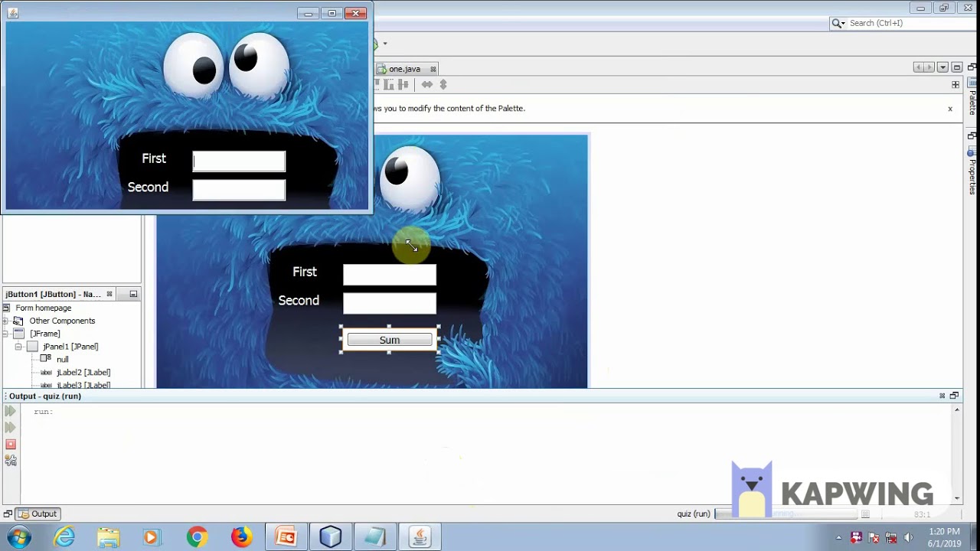
Task: Open File Explorer from taskbar
Action: tap(108, 537)
